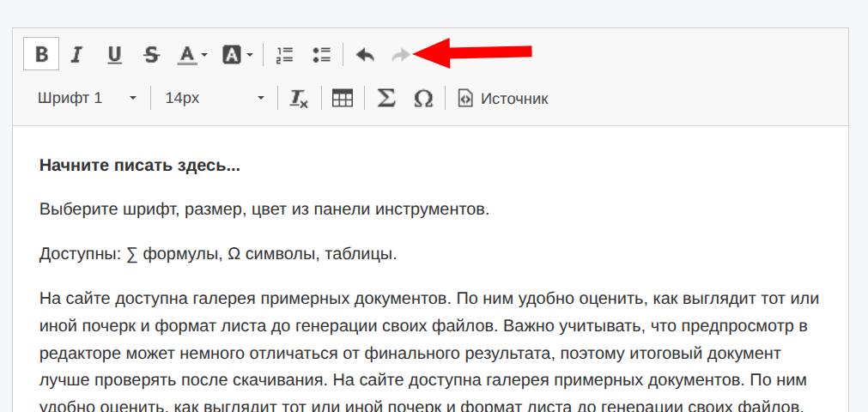Insert a numbered list
The image size is (868, 412).
(x=284, y=54)
